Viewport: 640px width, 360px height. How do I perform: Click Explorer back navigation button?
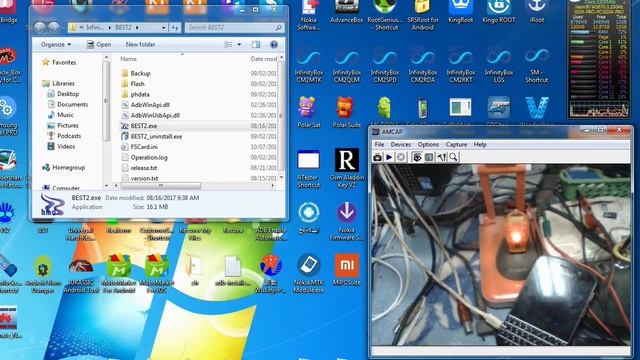pos(40,27)
